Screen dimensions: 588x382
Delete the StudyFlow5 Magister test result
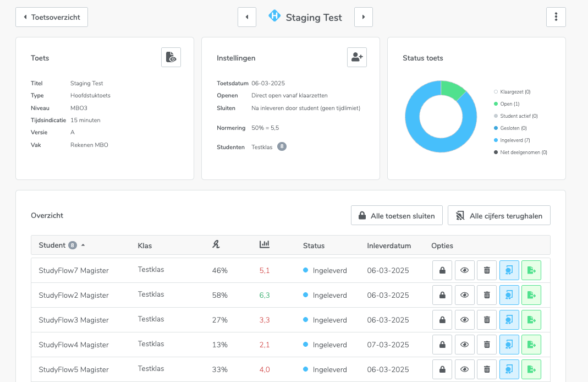pos(487,369)
